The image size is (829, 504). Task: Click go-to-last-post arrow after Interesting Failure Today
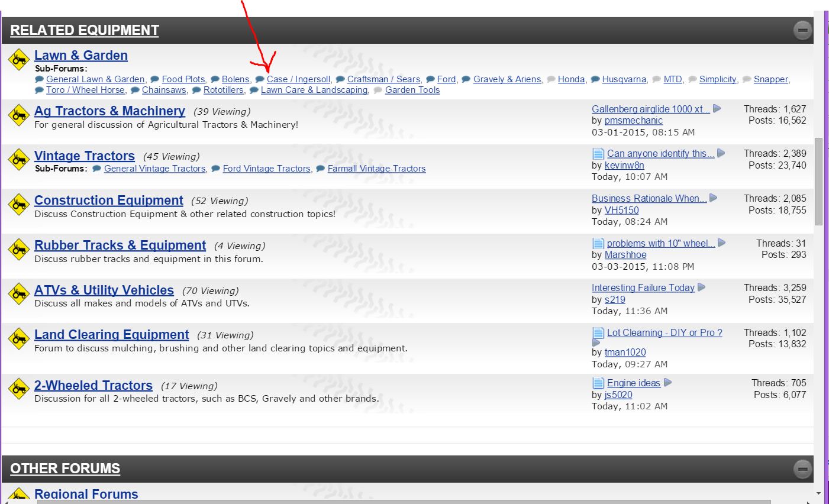pyautogui.click(x=701, y=287)
